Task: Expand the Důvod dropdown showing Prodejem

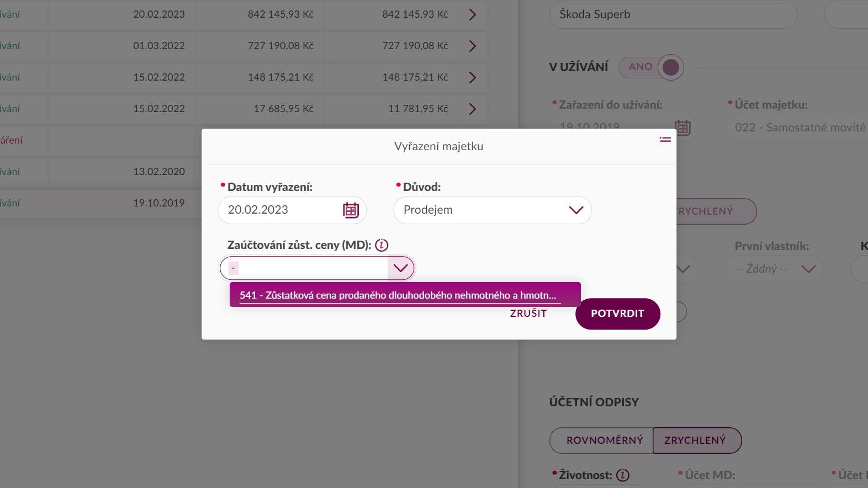Action: [493, 210]
